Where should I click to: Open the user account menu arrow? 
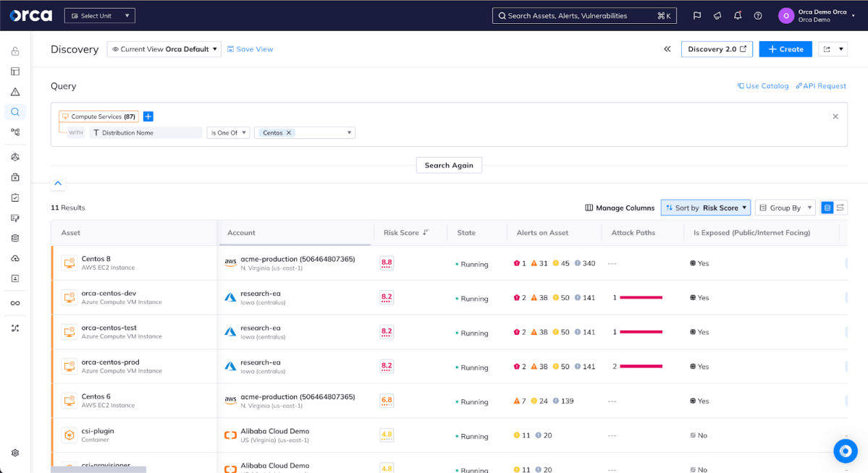pos(853,15)
